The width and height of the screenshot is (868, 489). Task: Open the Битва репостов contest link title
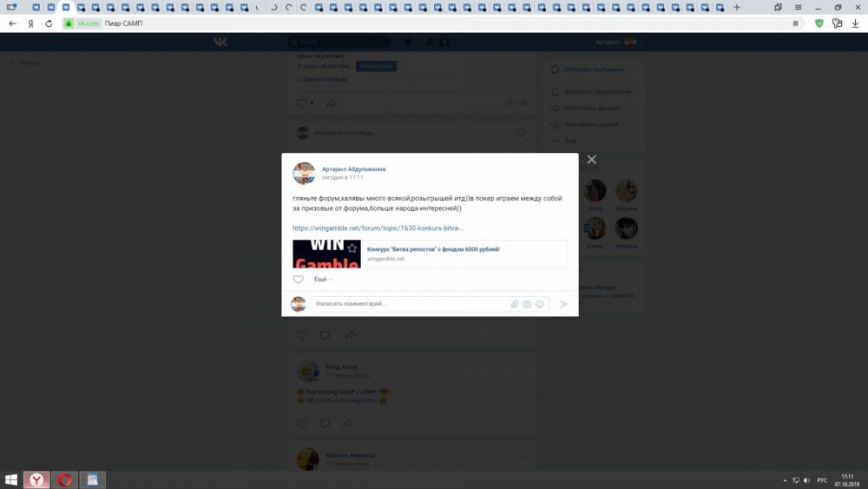click(x=433, y=249)
